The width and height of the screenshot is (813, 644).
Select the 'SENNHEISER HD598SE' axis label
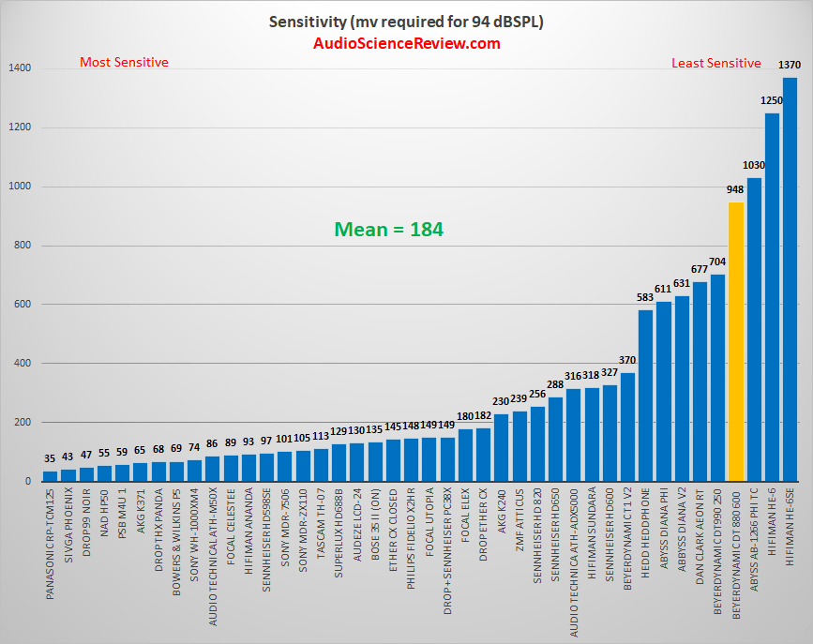[266, 540]
